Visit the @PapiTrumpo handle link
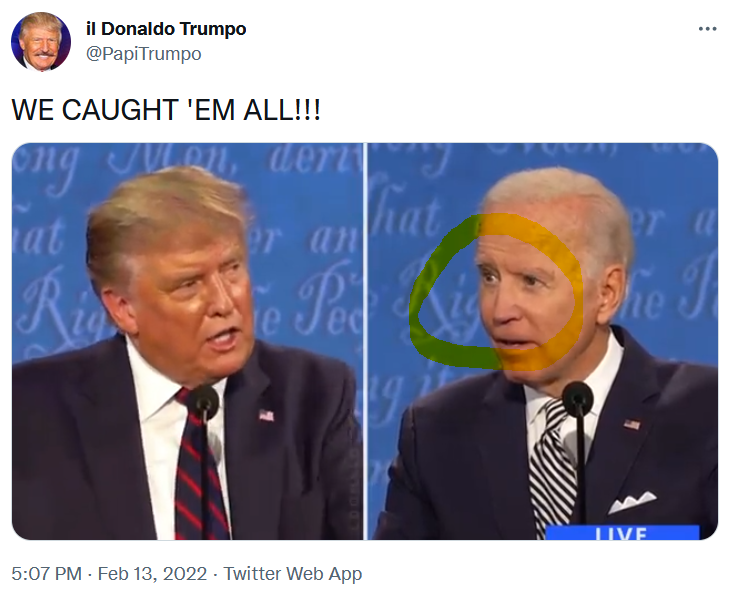 [144, 53]
